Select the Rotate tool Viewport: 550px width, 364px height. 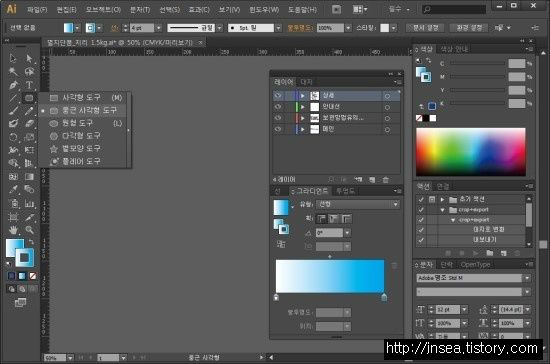pos(13,137)
